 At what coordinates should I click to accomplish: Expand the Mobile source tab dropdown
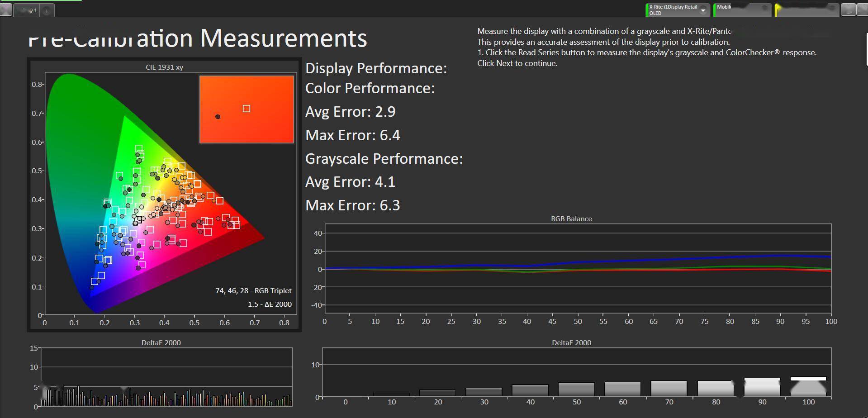(x=764, y=8)
